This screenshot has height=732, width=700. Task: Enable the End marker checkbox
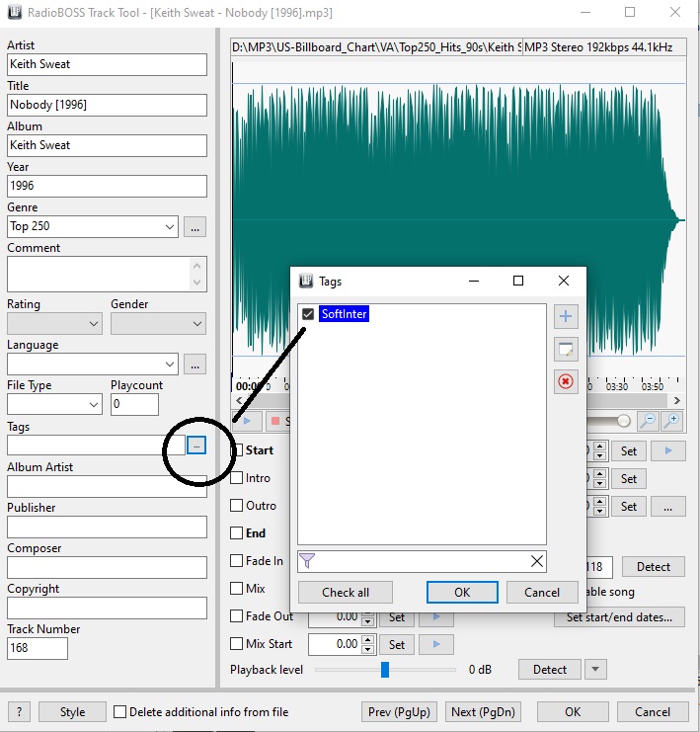[237, 533]
